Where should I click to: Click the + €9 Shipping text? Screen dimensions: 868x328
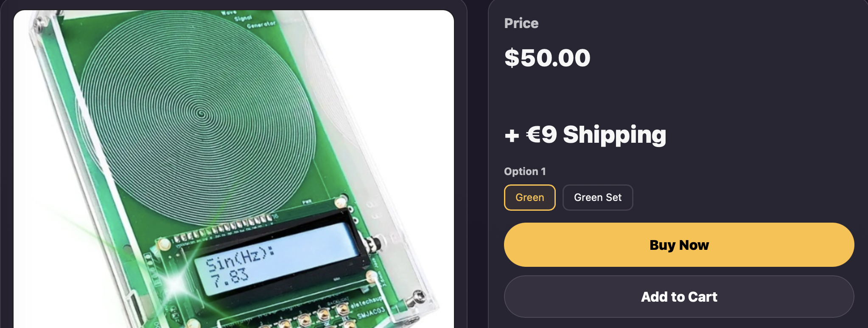[x=585, y=135]
